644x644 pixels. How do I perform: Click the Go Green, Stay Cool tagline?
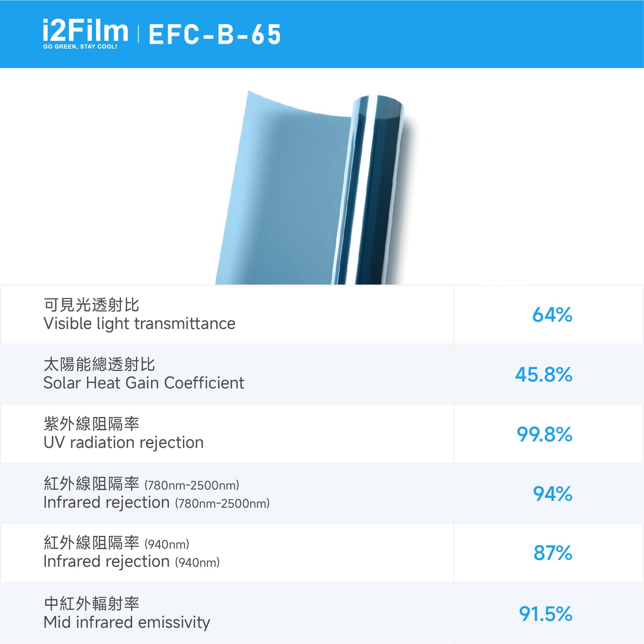pos(80,47)
